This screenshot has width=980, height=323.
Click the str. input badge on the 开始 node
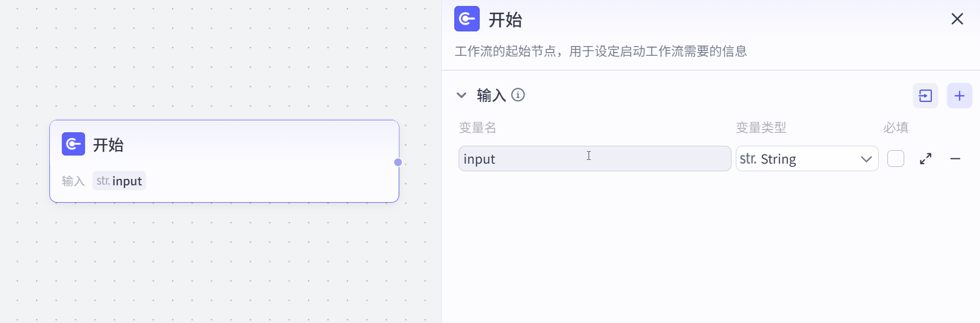point(119,180)
